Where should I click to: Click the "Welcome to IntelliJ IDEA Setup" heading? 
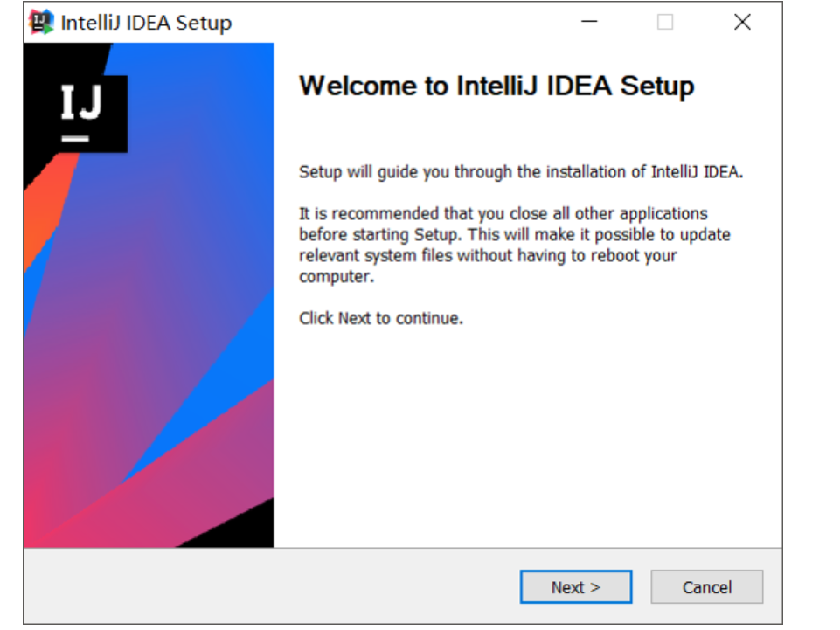tap(496, 87)
